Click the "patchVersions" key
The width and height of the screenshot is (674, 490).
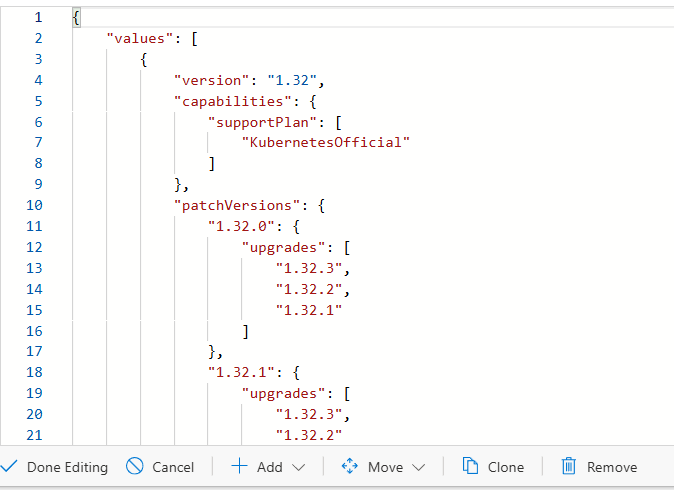237,205
